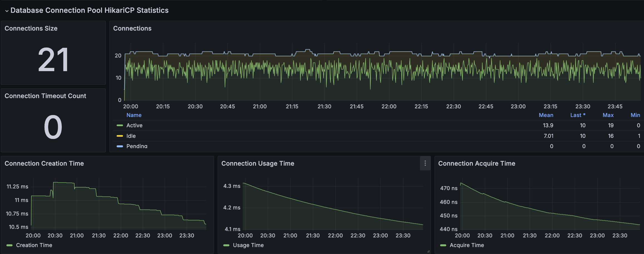Click the Connections Size value 21
The image size is (644, 254).
pos(53,59)
